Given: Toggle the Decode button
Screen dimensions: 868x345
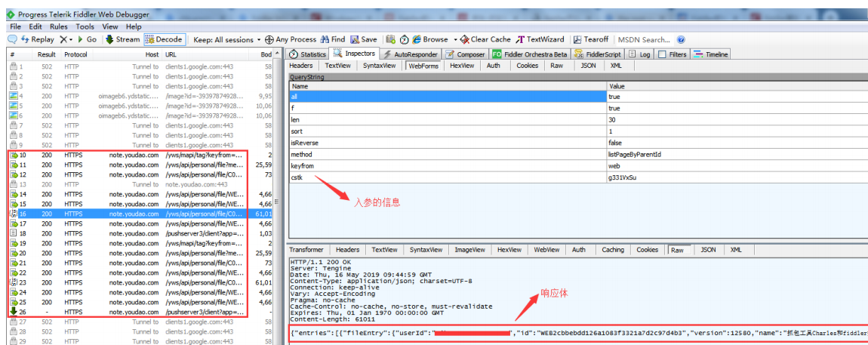Looking at the screenshot, I should click(164, 39).
